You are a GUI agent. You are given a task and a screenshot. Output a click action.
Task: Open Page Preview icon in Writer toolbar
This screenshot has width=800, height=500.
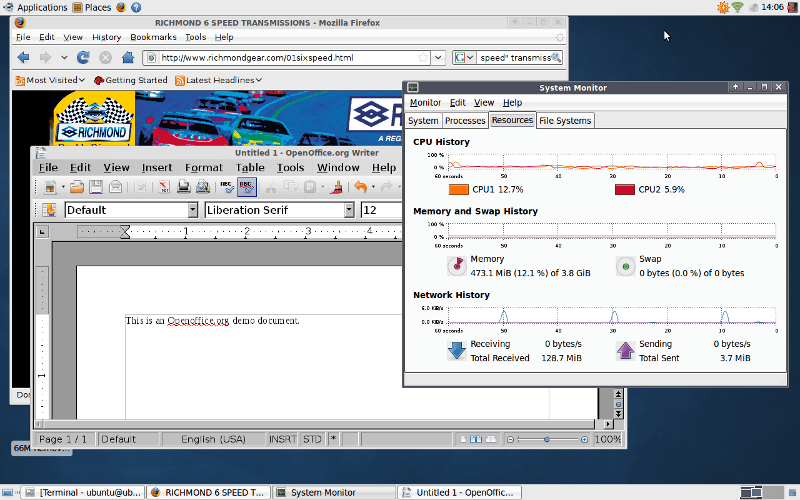point(203,187)
